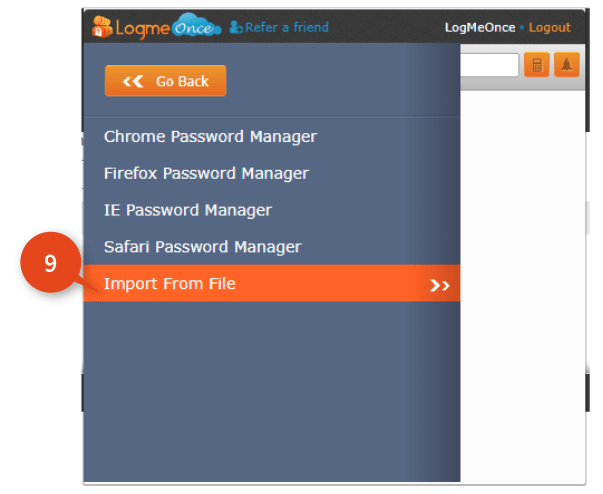Select Firefox Password Manager

click(206, 173)
